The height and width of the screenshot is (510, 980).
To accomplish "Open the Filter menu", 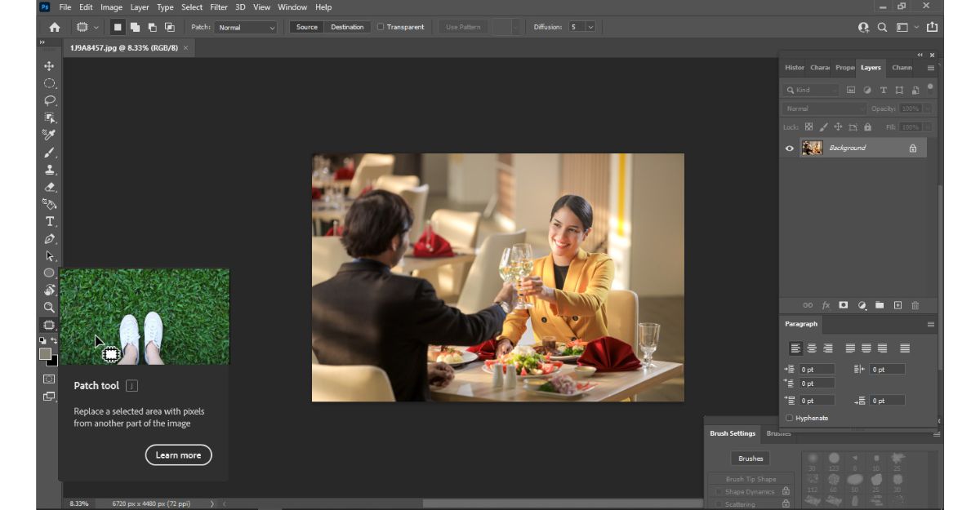I will tap(219, 7).
